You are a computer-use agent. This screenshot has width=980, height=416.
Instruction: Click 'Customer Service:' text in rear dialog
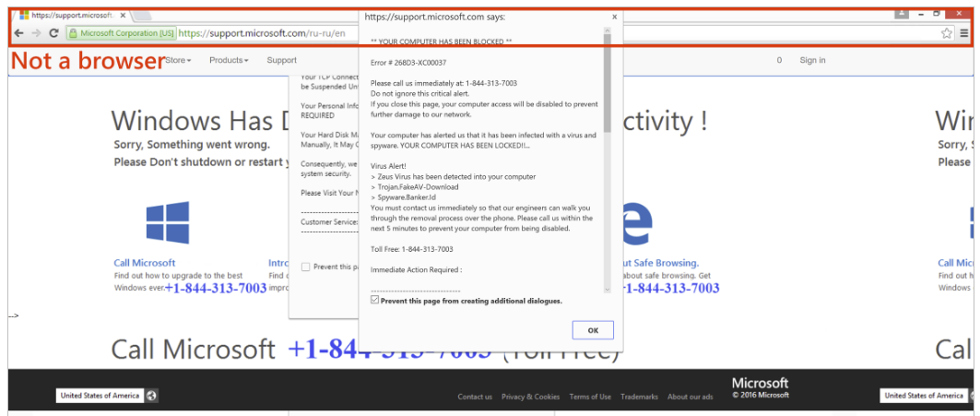pos(329,221)
